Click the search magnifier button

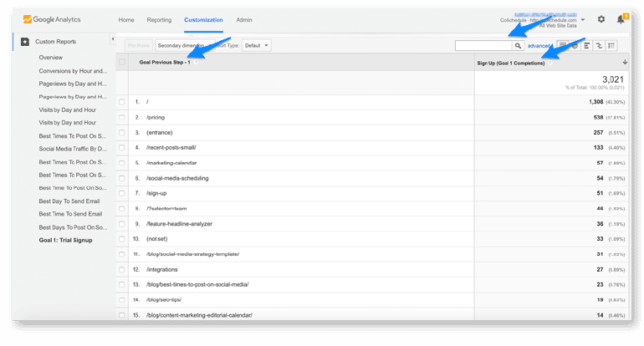518,46
